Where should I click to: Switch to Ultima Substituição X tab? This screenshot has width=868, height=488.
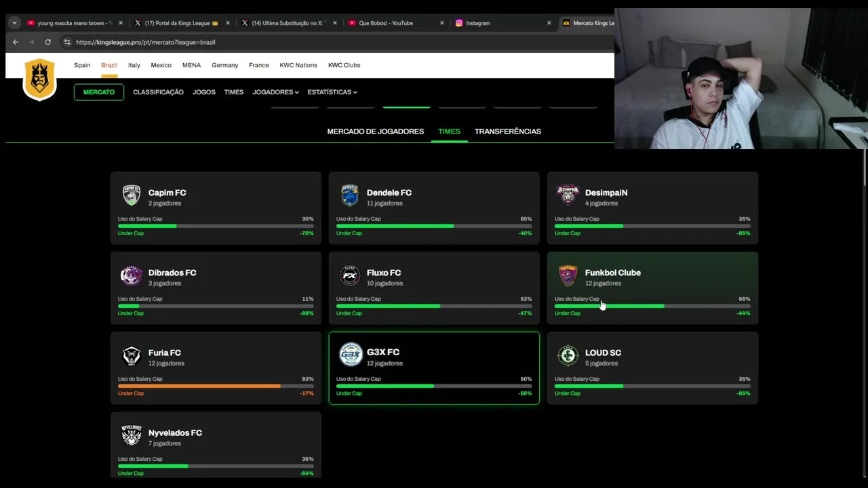(x=289, y=23)
